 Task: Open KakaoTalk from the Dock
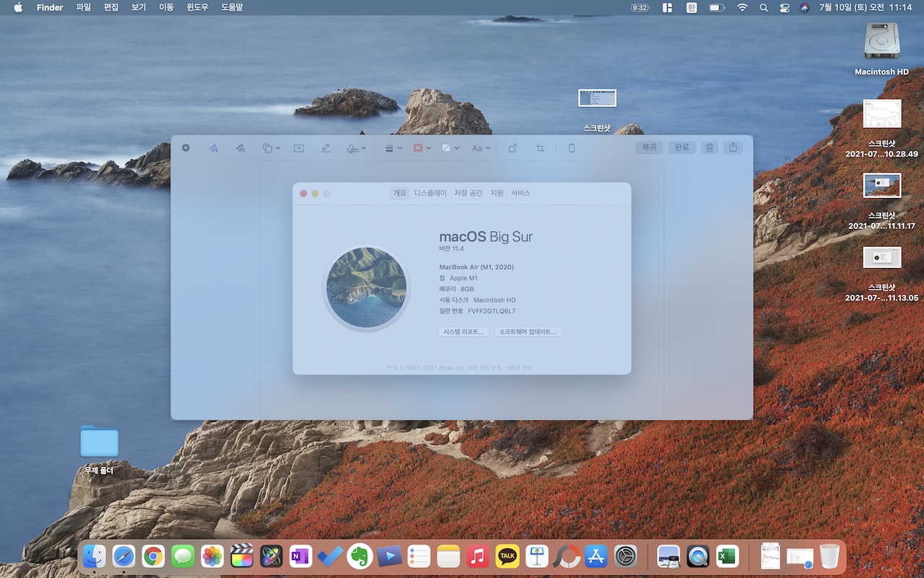coord(507,556)
